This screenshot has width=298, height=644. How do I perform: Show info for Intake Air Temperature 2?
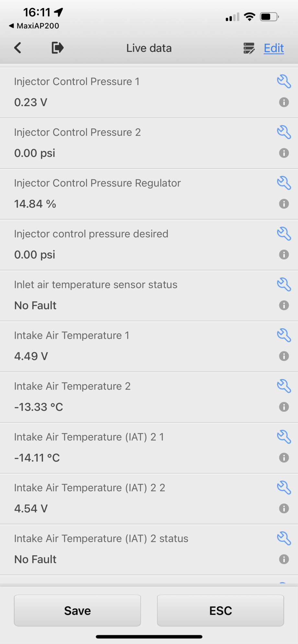[x=284, y=407]
